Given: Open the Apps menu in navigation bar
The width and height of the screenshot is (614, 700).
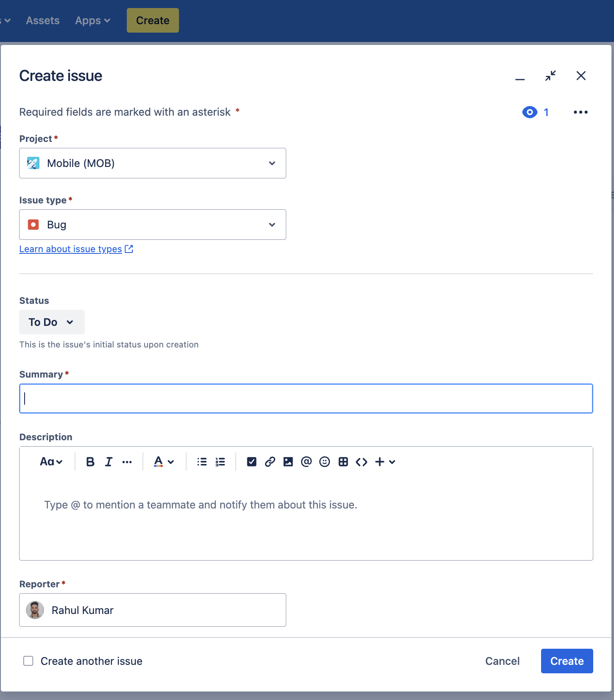Looking at the screenshot, I should [x=93, y=20].
